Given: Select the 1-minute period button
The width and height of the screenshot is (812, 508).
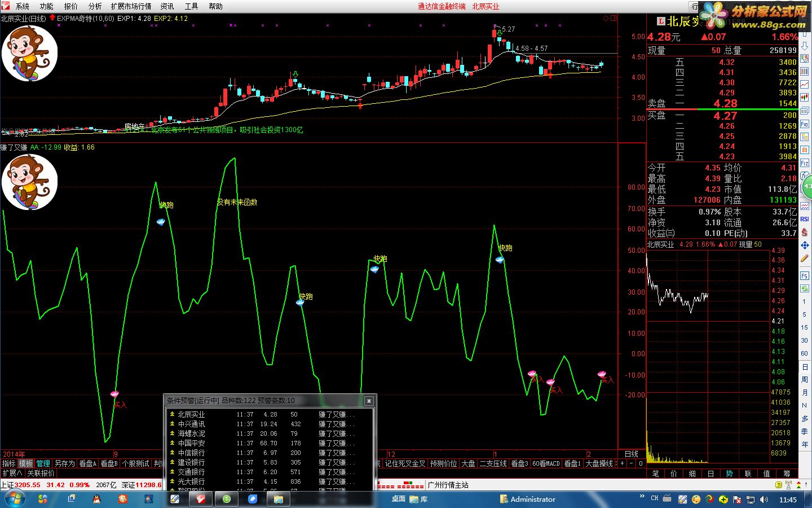Looking at the screenshot, I should click(x=805, y=301).
